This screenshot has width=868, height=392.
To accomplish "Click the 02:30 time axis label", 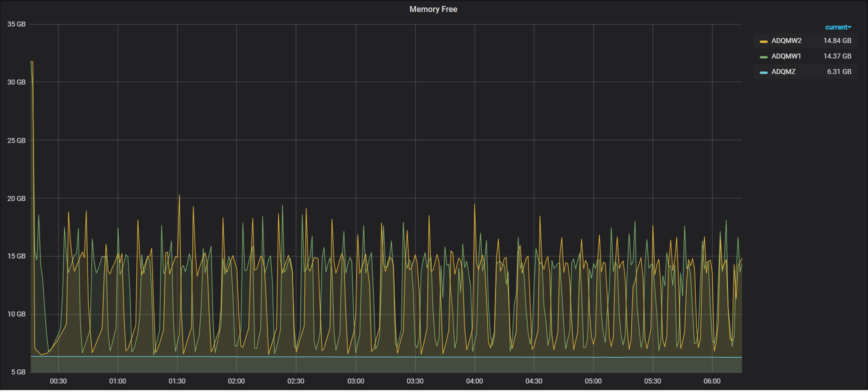I will pyautogui.click(x=296, y=381).
